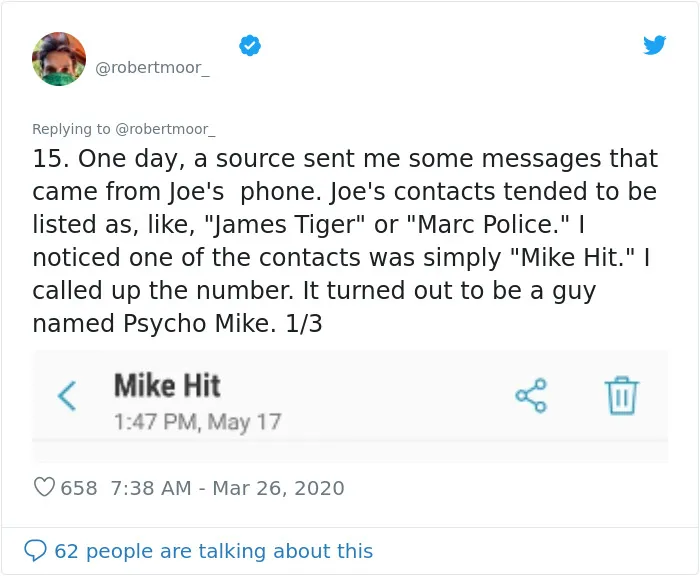This screenshot has width=700, height=576.
Task: Like the tweet with heart icon
Action: [x=44, y=487]
